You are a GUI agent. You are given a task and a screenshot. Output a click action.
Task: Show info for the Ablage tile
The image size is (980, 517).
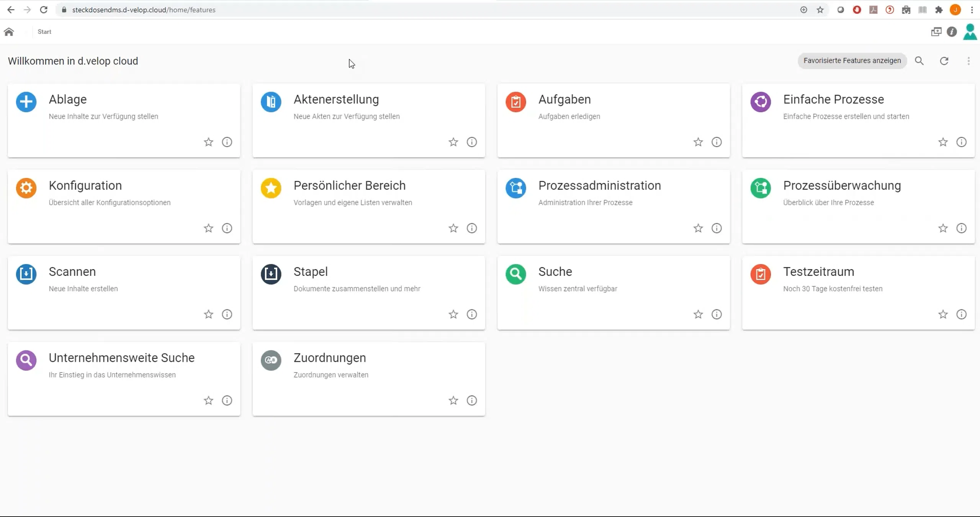pyautogui.click(x=227, y=142)
